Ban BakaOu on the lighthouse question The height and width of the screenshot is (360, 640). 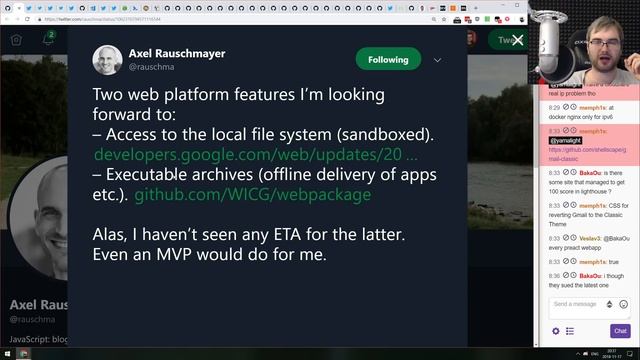tap(566, 172)
